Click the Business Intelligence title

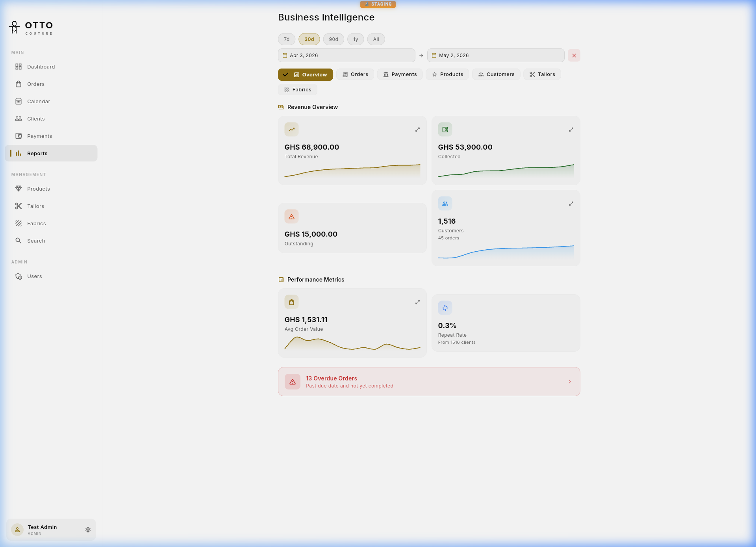326,17
